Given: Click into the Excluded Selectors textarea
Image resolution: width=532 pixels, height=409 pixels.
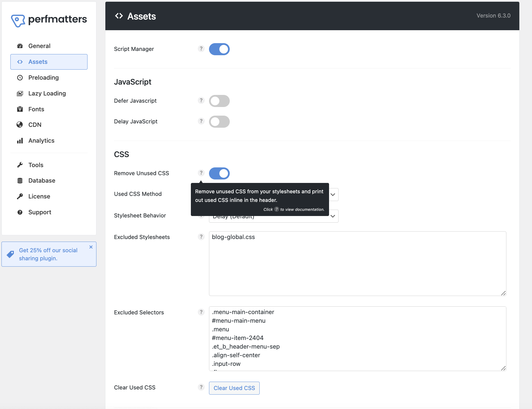Looking at the screenshot, I should pyautogui.click(x=358, y=339).
